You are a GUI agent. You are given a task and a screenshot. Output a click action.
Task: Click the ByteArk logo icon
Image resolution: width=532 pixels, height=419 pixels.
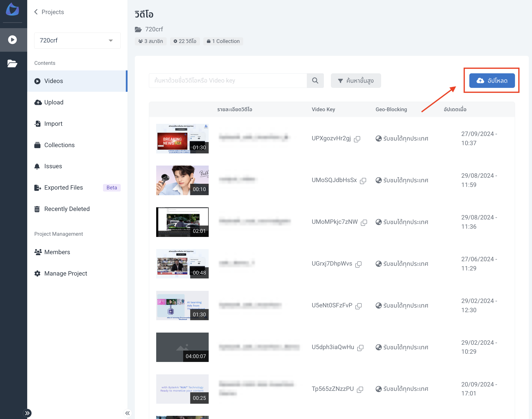(x=13, y=9)
